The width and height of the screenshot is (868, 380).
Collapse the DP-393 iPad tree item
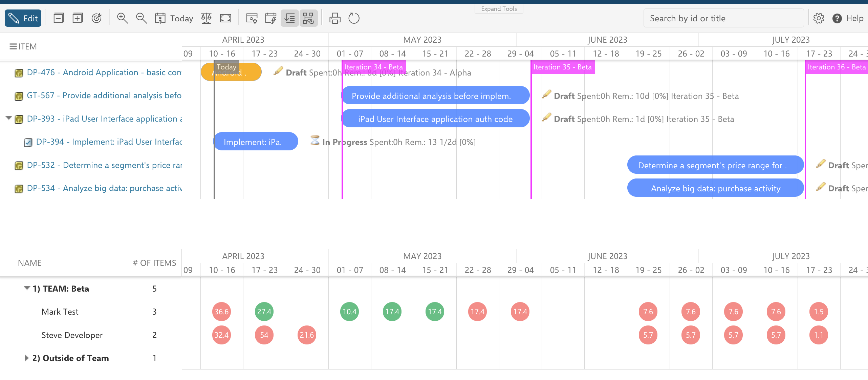pos(9,119)
